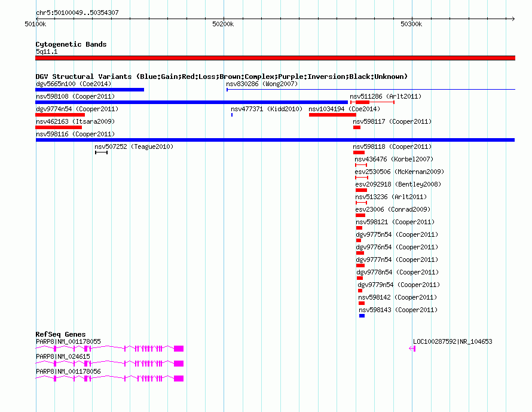Open the nsv1034194 (Coe2014) variant label
Image resolution: width=532 pixels, height=412 pixels.
click(344, 109)
